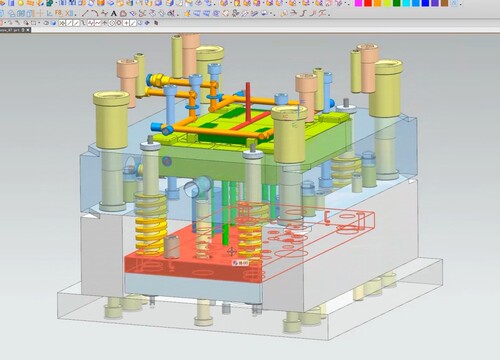Apply the brown color swatch
This screenshot has height=360, width=500.
pyautogui.click(x=444, y=3)
